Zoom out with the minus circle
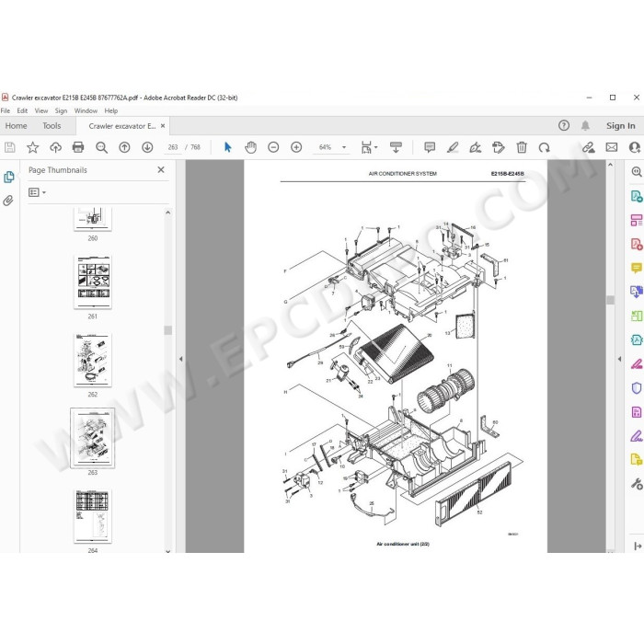The height and width of the screenshot is (644, 644). pos(273,147)
